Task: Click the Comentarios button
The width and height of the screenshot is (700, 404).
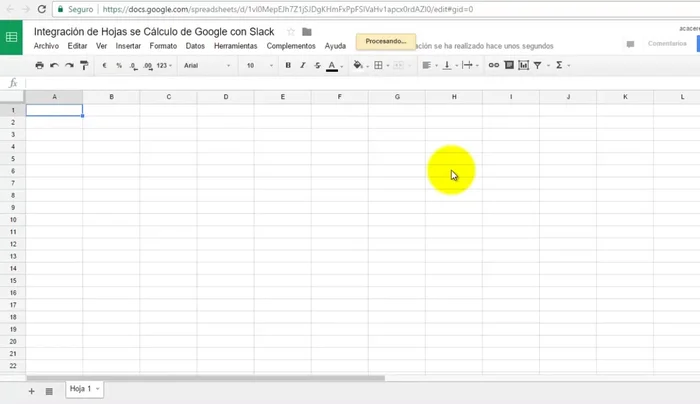Action: (x=666, y=44)
